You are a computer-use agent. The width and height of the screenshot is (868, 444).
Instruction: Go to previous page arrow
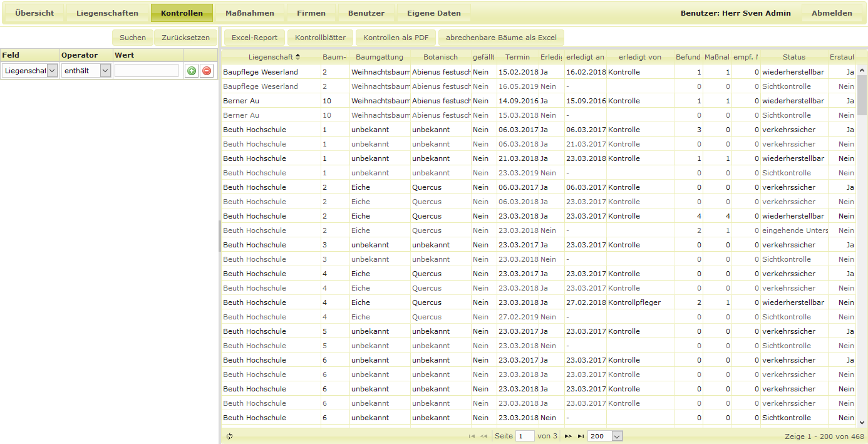[483, 436]
